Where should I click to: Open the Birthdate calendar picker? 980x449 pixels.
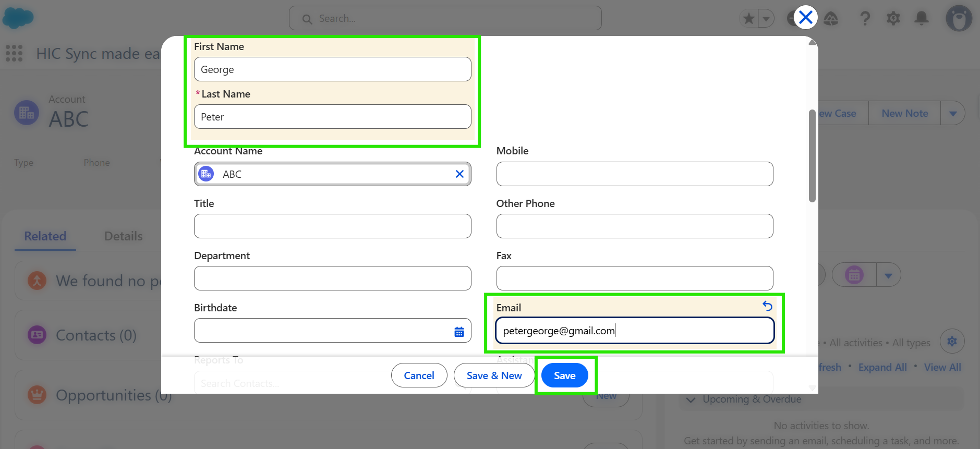coord(459,332)
